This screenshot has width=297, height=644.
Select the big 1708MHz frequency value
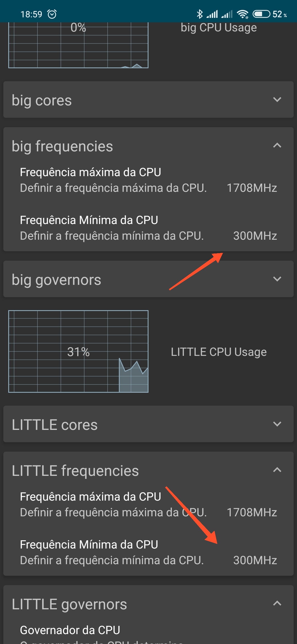[x=252, y=188]
